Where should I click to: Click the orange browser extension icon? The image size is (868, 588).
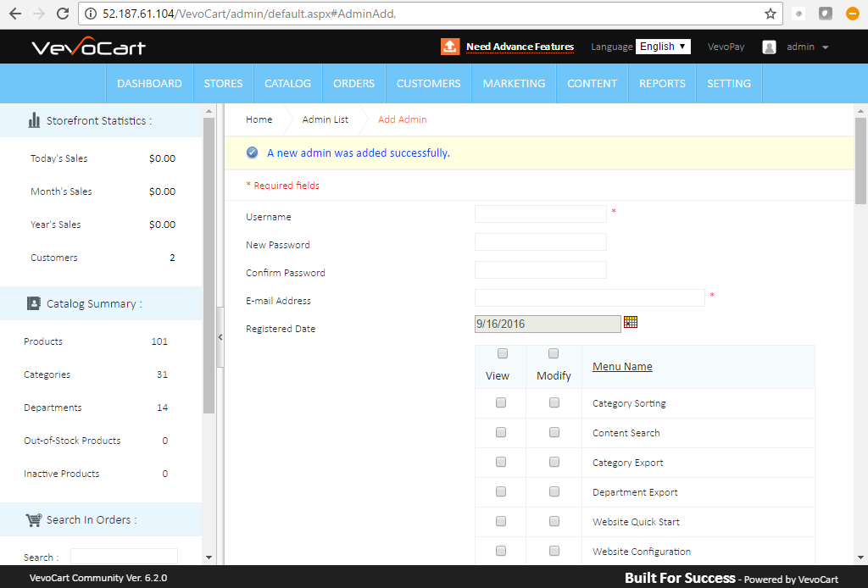(853, 14)
